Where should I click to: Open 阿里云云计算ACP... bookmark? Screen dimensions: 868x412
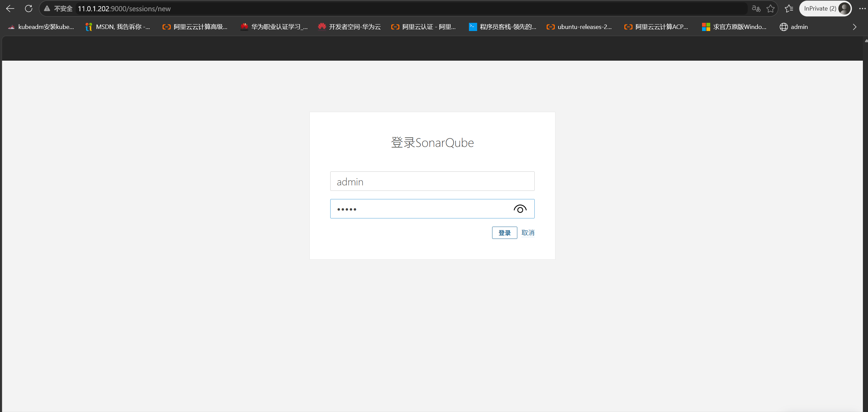click(656, 27)
